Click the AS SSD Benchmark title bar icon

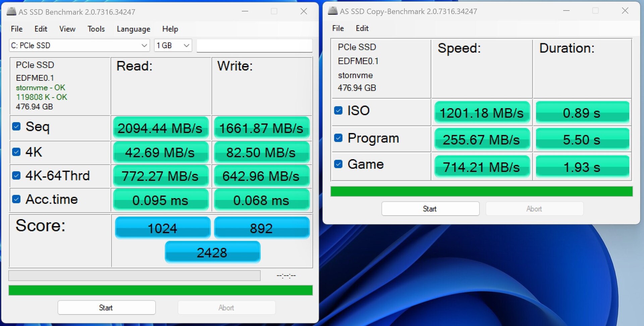tap(11, 12)
